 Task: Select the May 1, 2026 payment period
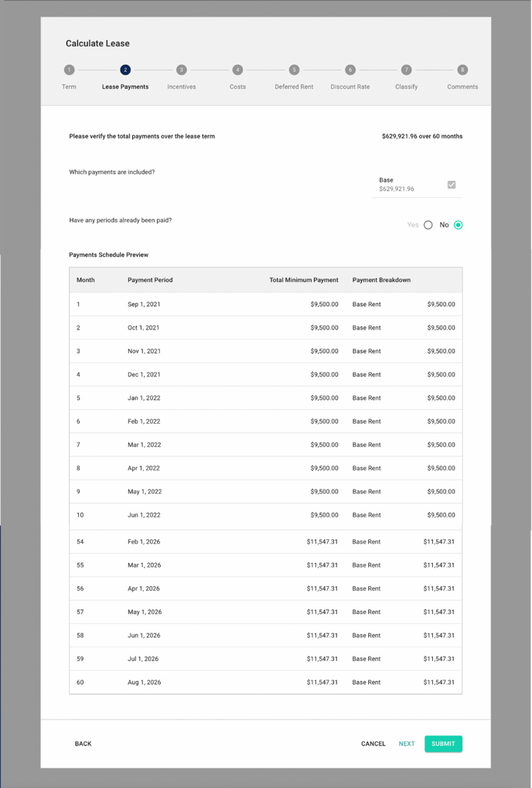coord(145,612)
